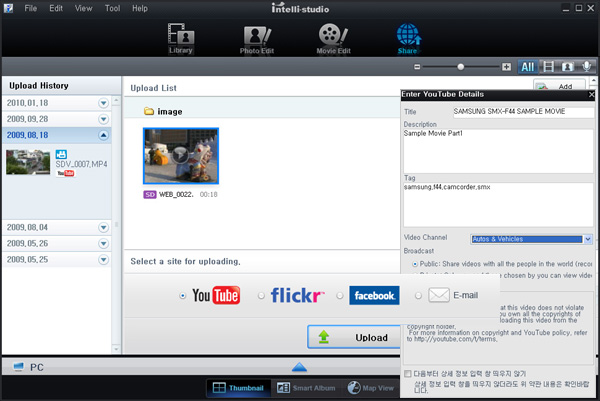This screenshot has height=401, width=600.
Task: Select E-mail radio button
Action: click(418, 296)
